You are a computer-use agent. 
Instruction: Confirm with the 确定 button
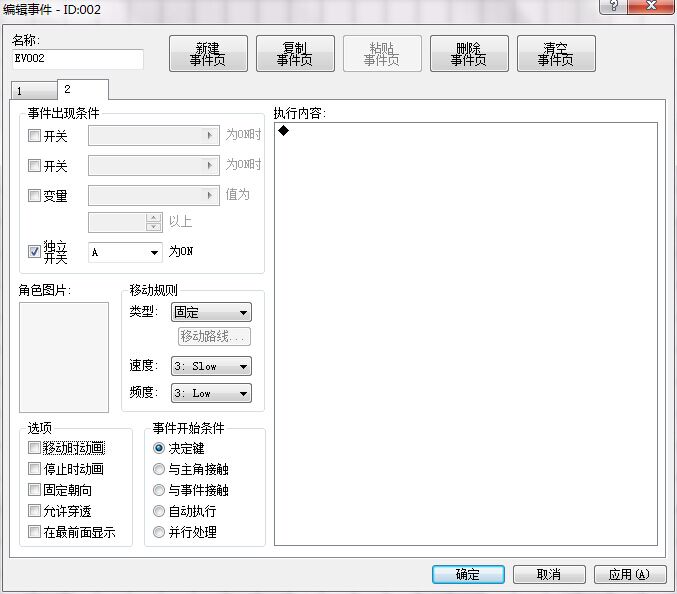(468, 574)
